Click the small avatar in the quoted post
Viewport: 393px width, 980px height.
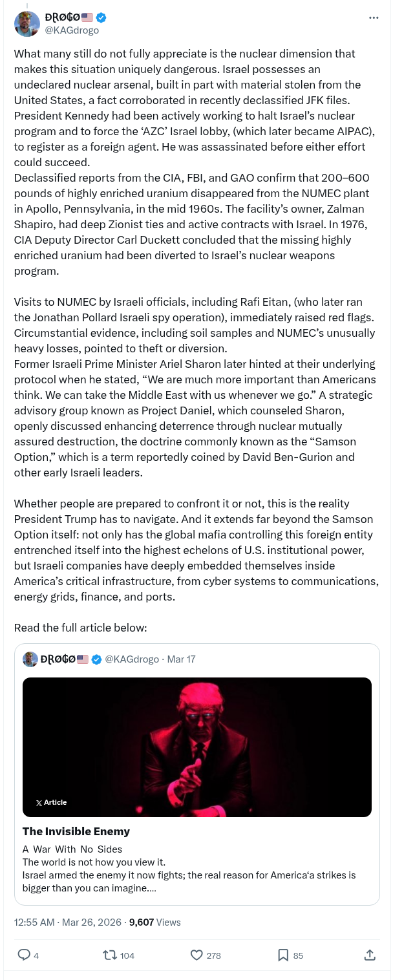[x=30, y=659]
